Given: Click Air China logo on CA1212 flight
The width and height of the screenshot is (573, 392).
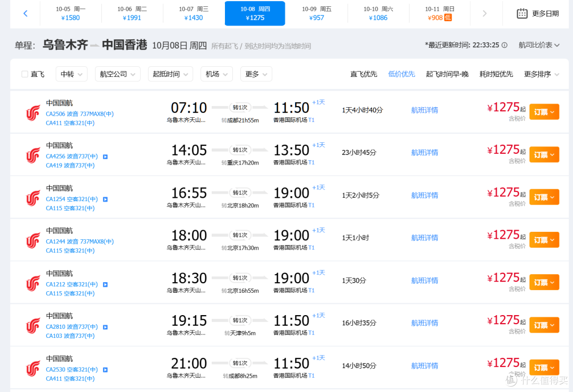Looking at the screenshot, I should click(33, 283).
